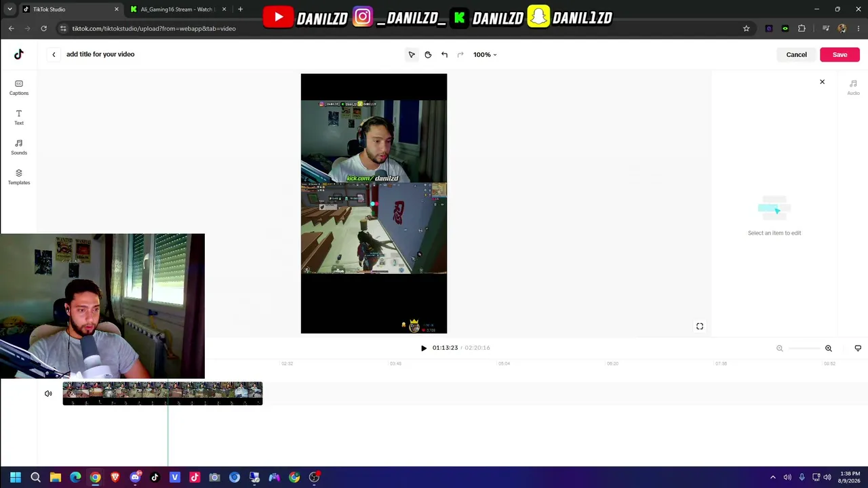
Task: Click the purple extension icon in toolbar
Action: coord(768,28)
